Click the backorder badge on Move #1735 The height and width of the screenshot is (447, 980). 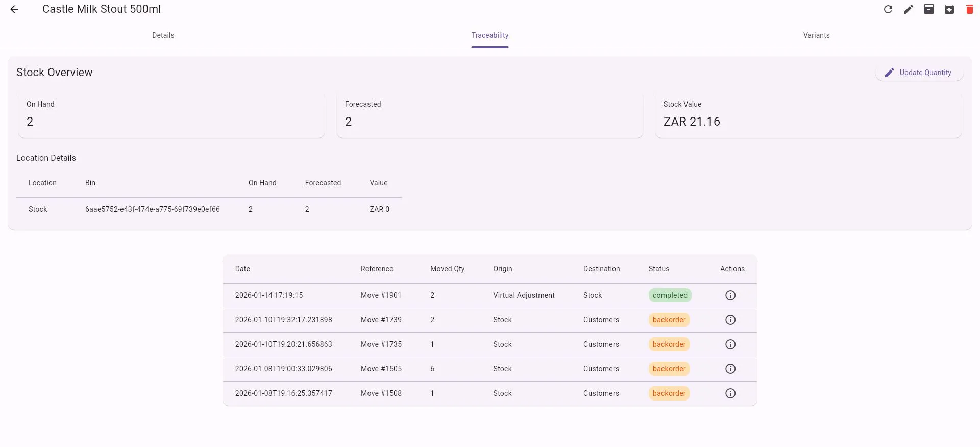(669, 344)
